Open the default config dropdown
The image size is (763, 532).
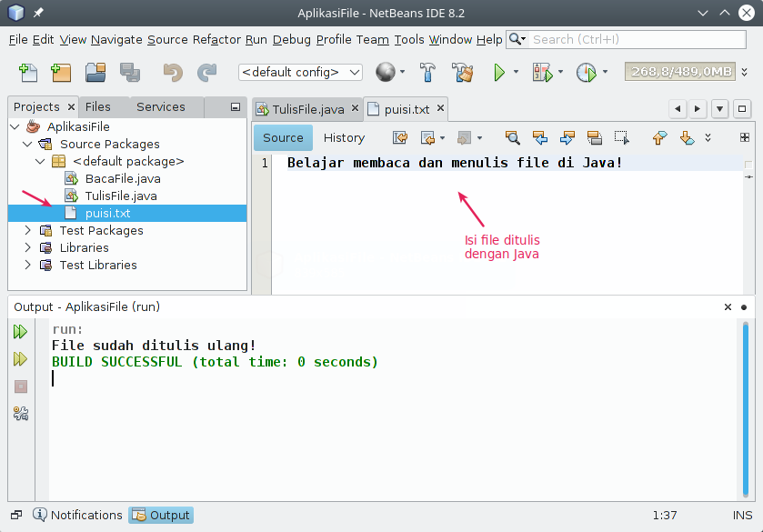click(x=301, y=72)
